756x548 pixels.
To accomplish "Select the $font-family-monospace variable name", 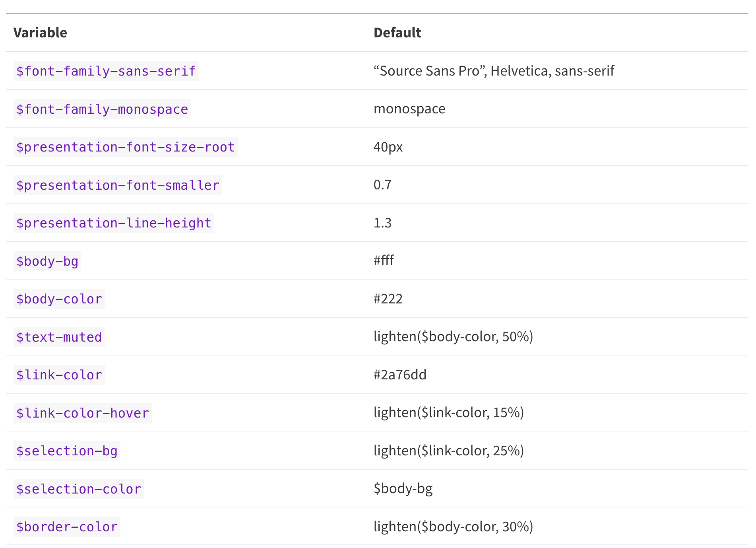I will 102,109.
